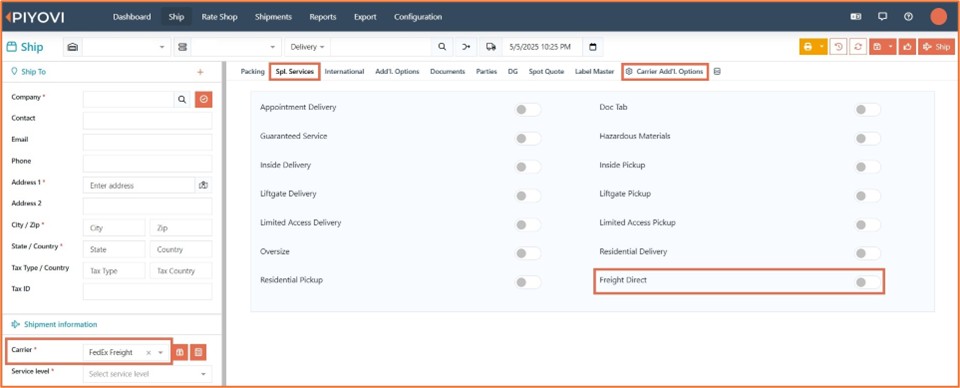Screen dimensions: 960x388
Task: Open the save button's dropdown arrow
Action: point(891,47)
